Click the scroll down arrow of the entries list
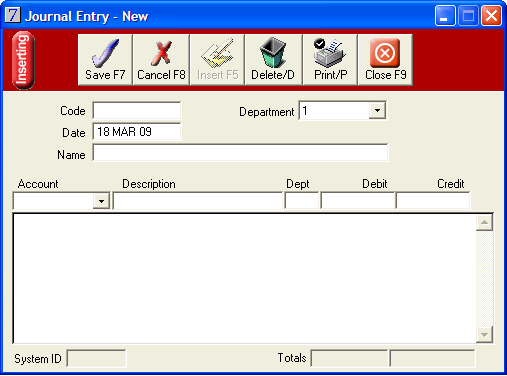Image resolution: width=507 pixels, height=376 pixels. (x=484, y=334)
